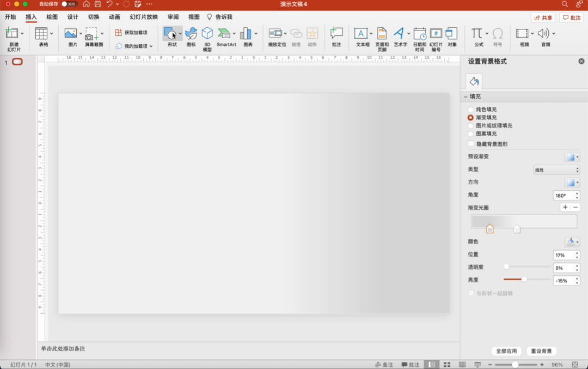Open the Home icon in title bar
The height and width of the screenshot is (369, 588).
[86, 4]
